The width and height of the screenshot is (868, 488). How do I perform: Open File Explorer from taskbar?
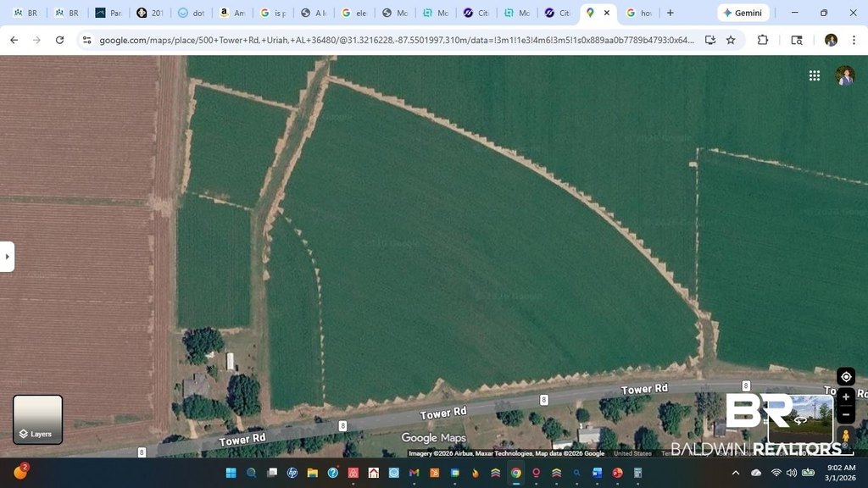tap(312, 473)
